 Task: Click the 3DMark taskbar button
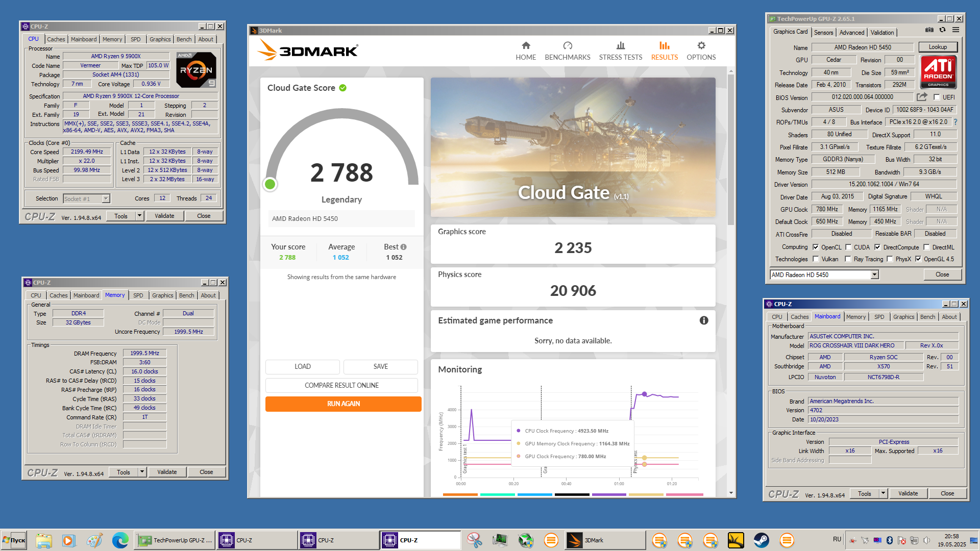[605, 540]
